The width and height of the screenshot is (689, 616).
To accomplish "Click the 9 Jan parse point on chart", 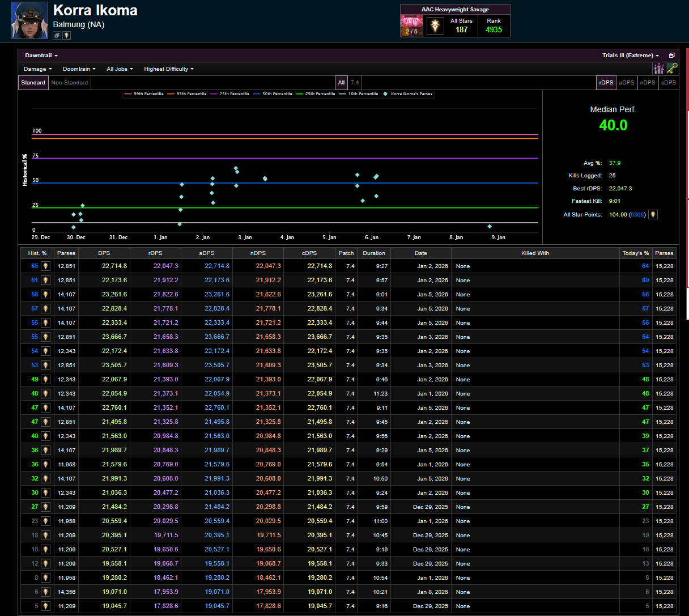I will (490, 227).
